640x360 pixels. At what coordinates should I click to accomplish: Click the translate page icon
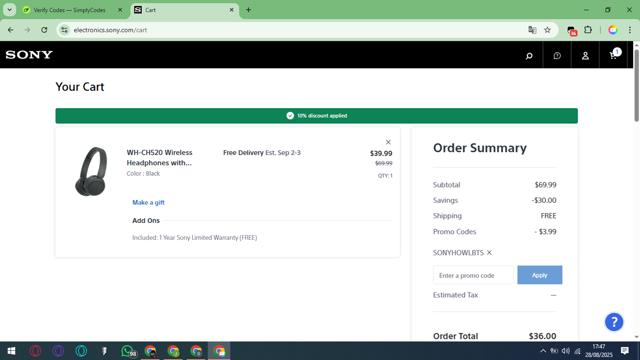[532, 30]
